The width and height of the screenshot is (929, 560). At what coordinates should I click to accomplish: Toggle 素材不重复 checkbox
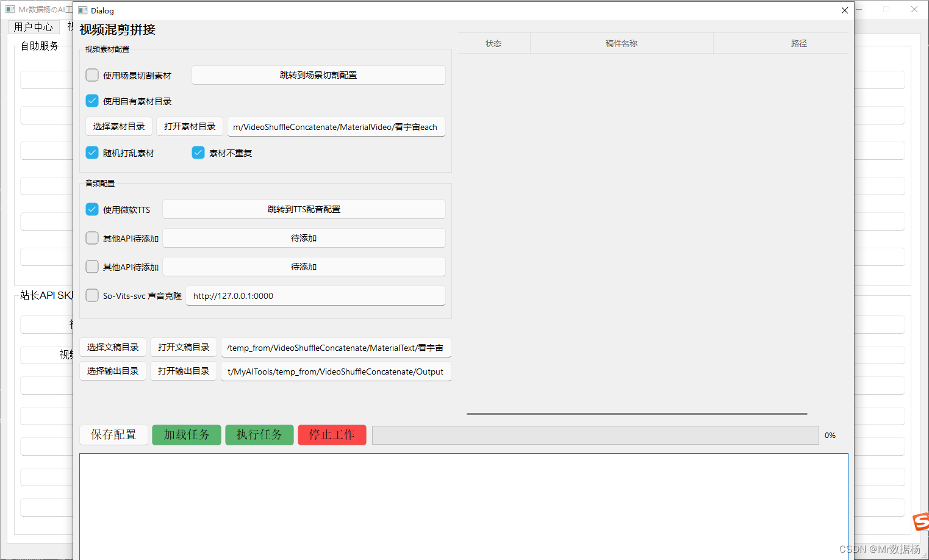click(x=198, y=153)
